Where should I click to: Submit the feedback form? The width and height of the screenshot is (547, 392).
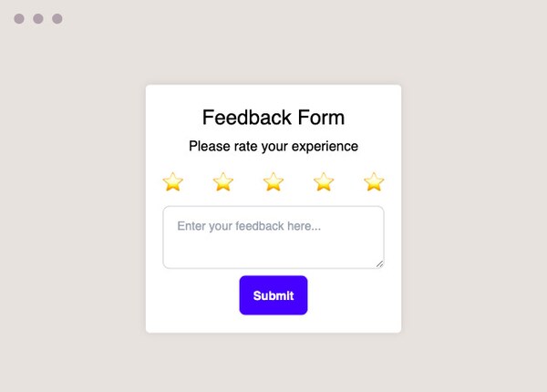[273, 295]
